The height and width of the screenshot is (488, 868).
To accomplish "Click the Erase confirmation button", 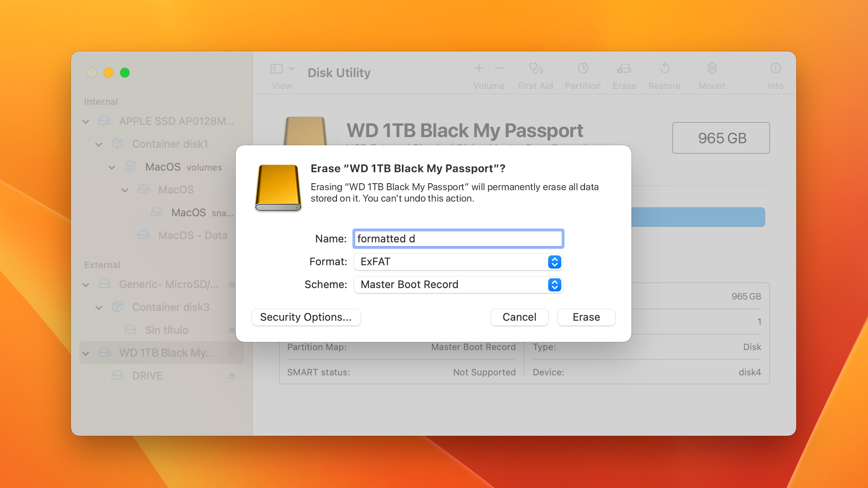I will pos(586,317).
